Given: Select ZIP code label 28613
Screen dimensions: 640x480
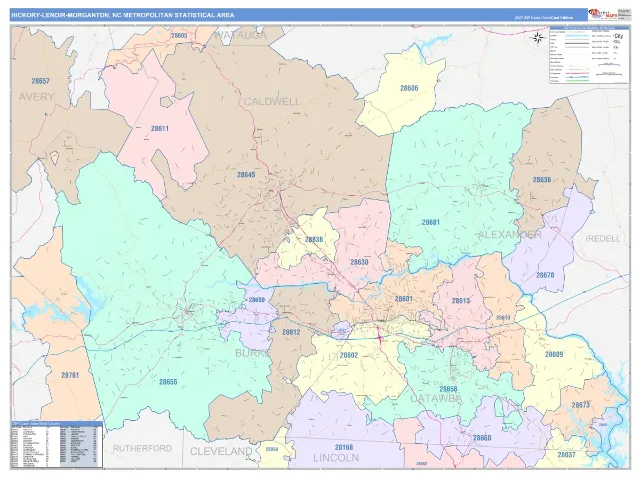Looking at the screenshot, I should 460,301.
